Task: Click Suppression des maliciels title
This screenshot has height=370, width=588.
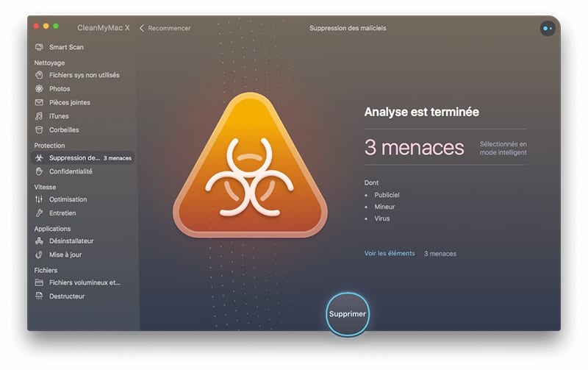Action: 348,28
